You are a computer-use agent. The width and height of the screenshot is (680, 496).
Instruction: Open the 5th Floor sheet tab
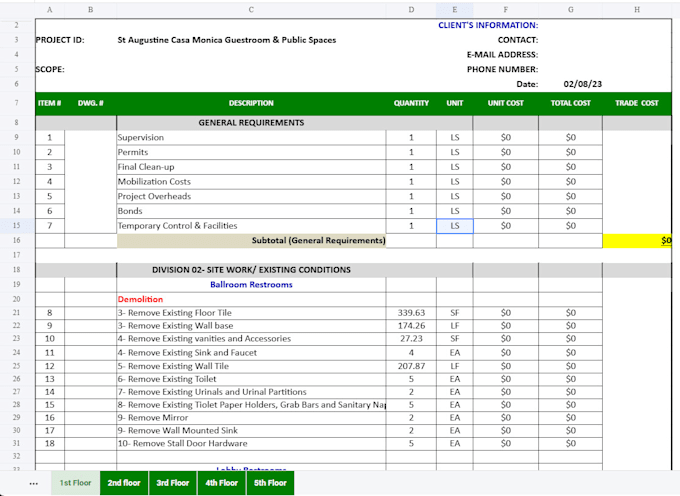pos(270,483)
